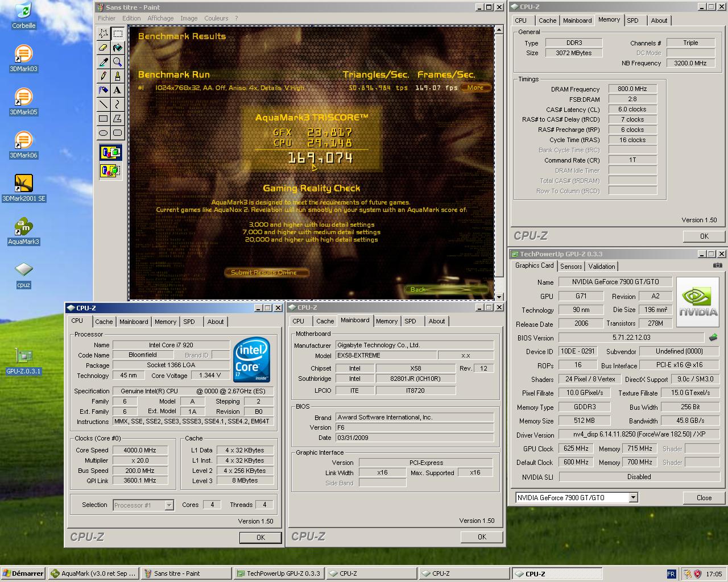
Task: Click the GPU-Z Name field GeForce 7900 GT/GTO
Action: click(x=615, y=282)
